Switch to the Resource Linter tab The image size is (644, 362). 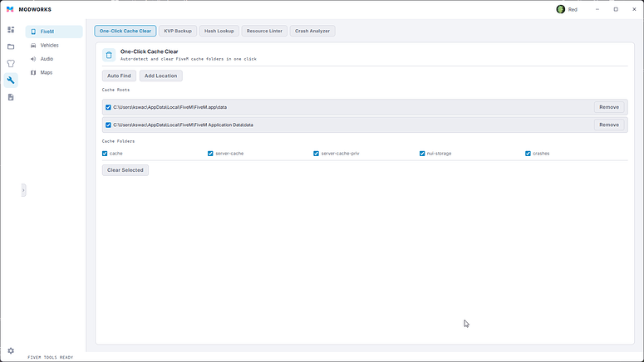[x=264, y=31]
